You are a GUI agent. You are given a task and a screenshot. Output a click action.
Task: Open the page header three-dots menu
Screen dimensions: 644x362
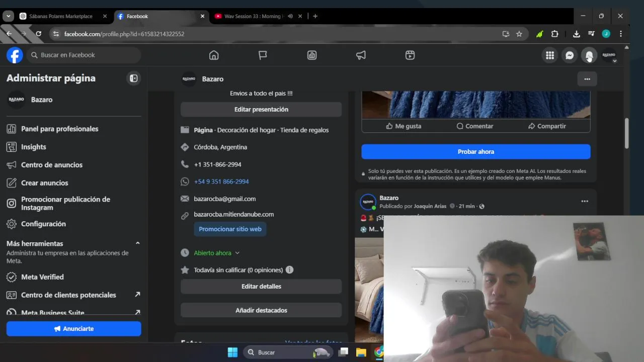pos(587,79)
